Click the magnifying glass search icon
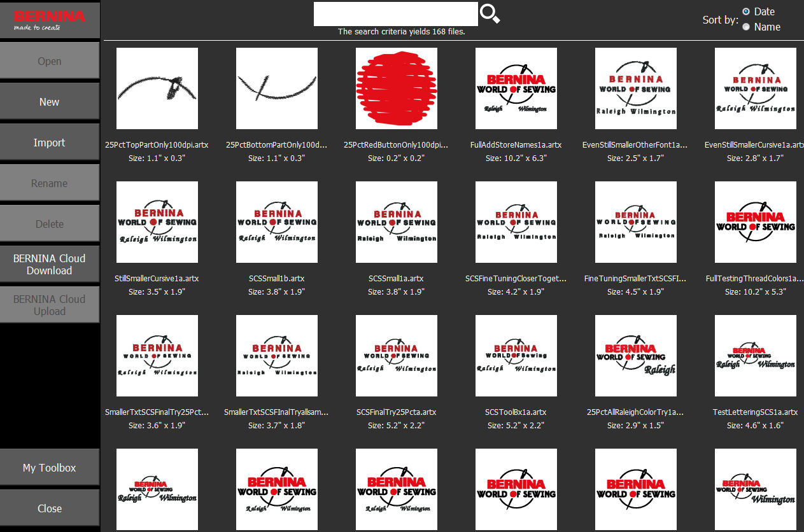 (490, 14)
